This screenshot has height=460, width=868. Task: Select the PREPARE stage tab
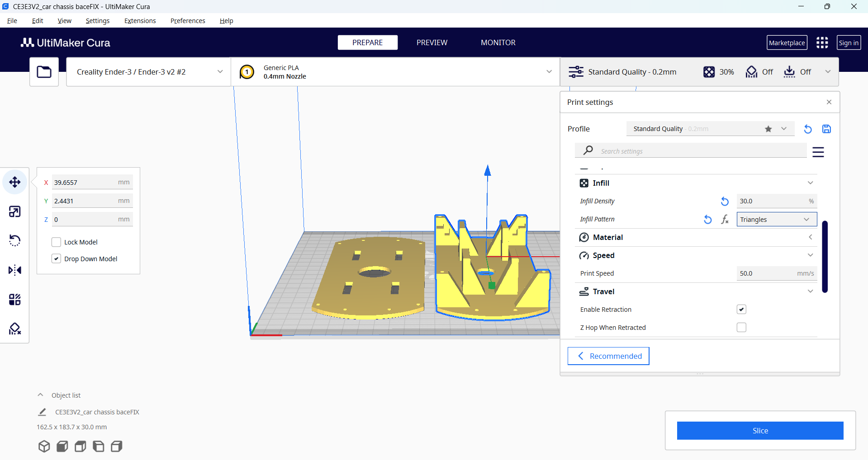[x=368, y=42]
